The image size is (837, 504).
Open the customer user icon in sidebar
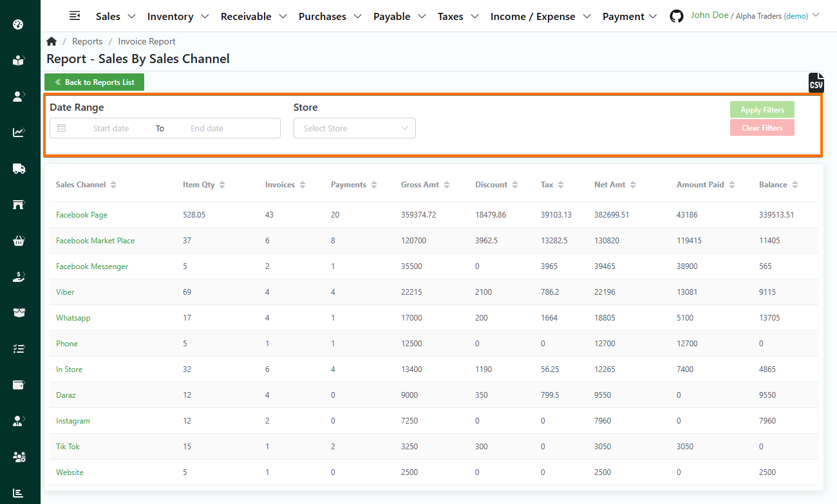(19, 97)
